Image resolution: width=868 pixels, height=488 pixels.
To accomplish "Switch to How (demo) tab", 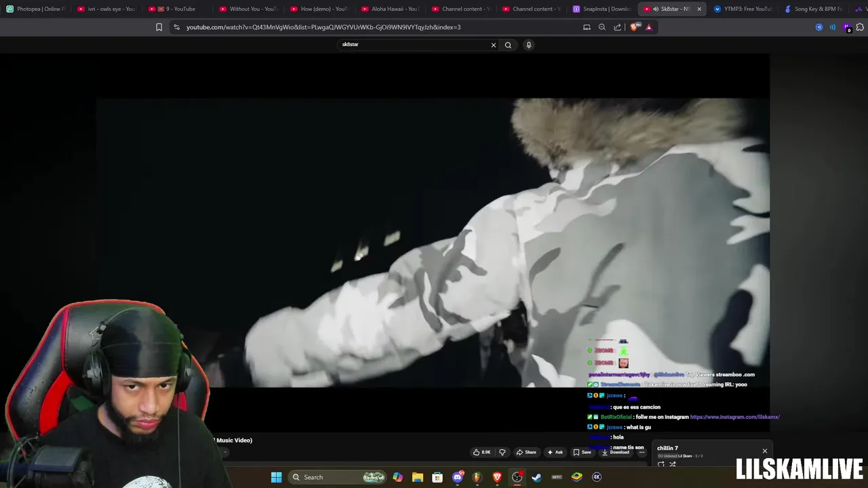I will click(x=319, y=9).
